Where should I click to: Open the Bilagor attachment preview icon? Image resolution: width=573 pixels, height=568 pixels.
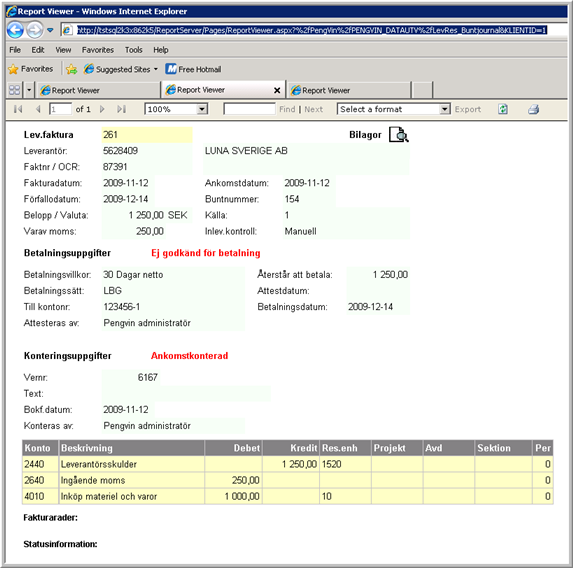[x=398, y=135]
